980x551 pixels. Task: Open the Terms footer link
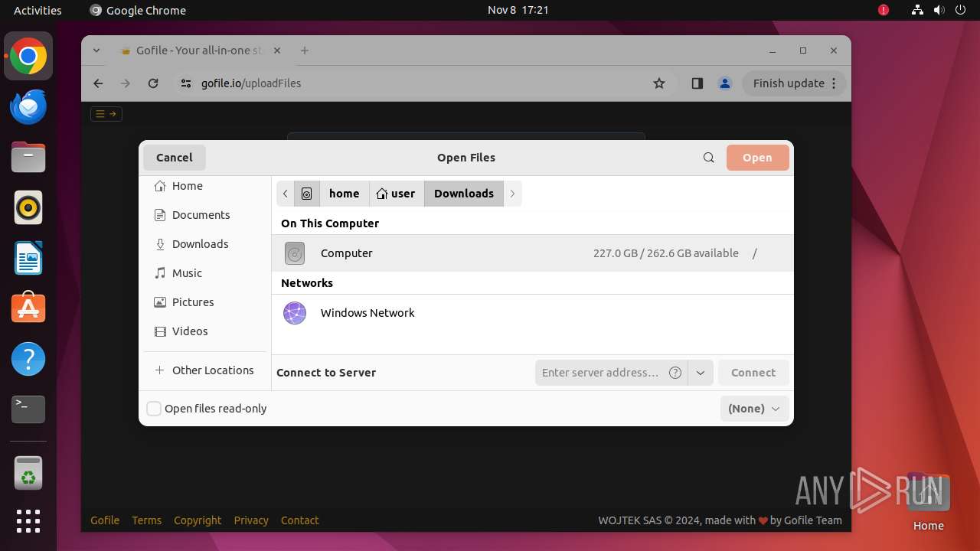[146, 520]
